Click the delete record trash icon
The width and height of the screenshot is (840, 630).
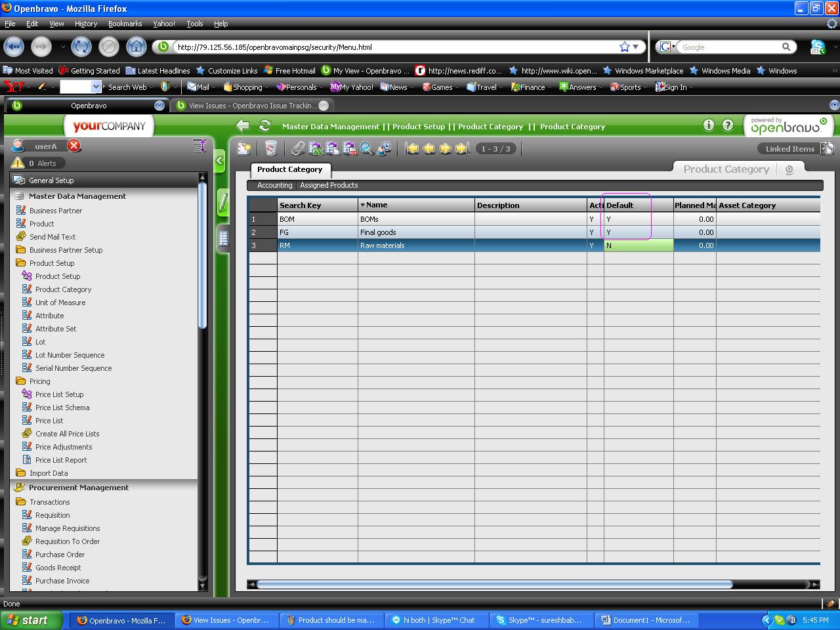click(271, 149)
